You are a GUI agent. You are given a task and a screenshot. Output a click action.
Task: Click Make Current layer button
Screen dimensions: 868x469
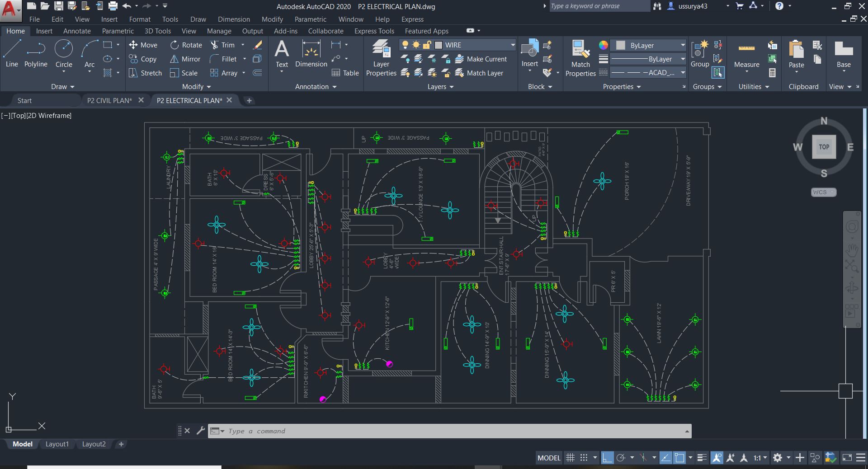pyautogui.click(x=481, y=59)
